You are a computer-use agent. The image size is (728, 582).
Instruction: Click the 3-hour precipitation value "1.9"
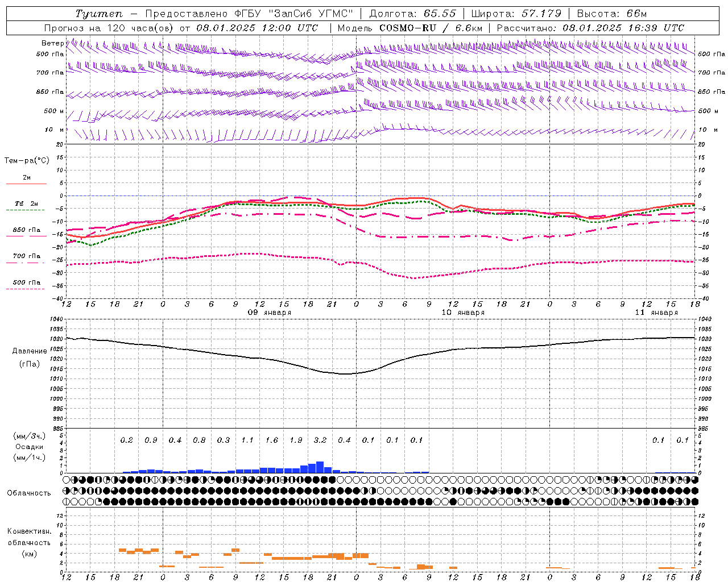(296, 440)
